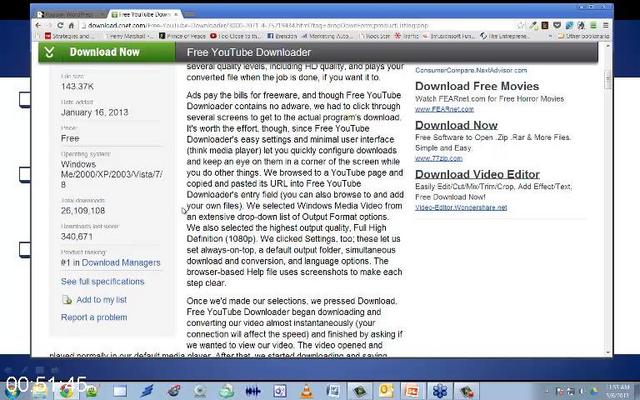Click the Free YouTube Downloader title bar text

click(249, 52)
